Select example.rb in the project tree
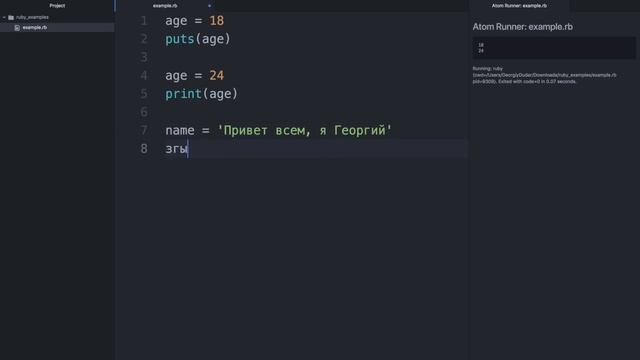This screenshot has width=640, height=360. (x=57, y=27)
